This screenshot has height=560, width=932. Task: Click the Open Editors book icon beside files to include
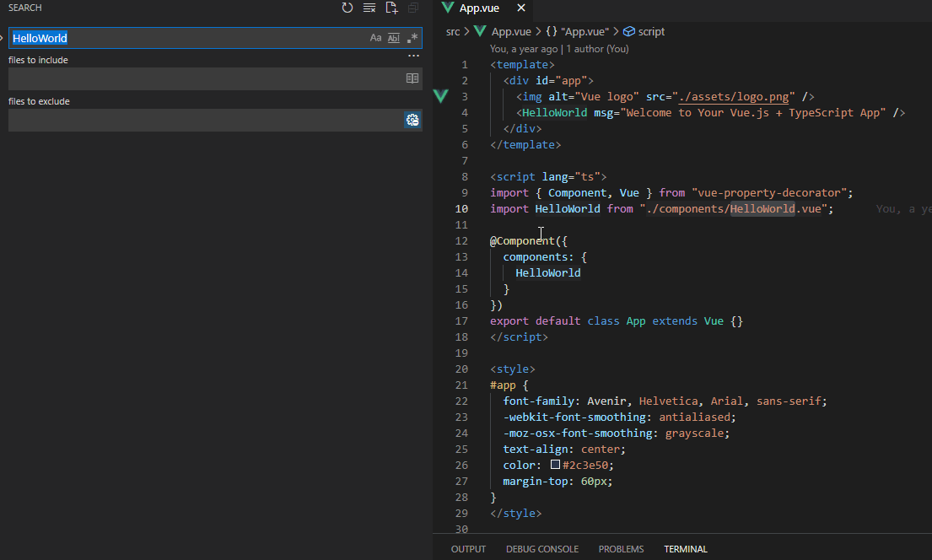pyautogui.click(x=412, y=78)
